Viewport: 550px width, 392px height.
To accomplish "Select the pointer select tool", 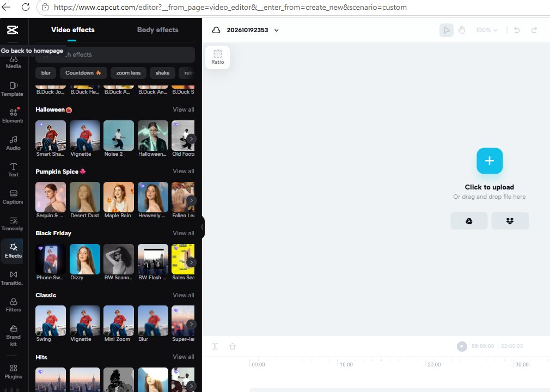I will coord(447,30).
